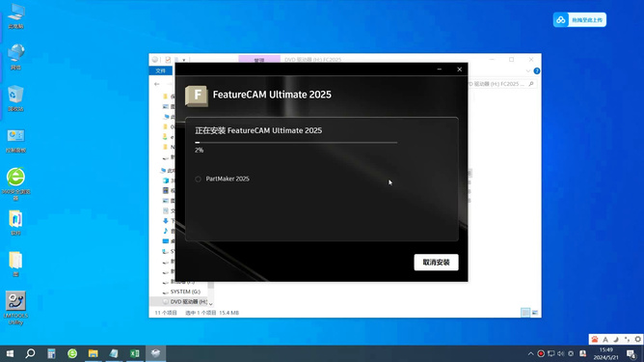644x362 pixels.
Task: Click the taskbar search magnifier icon
Action: [31, 353]
